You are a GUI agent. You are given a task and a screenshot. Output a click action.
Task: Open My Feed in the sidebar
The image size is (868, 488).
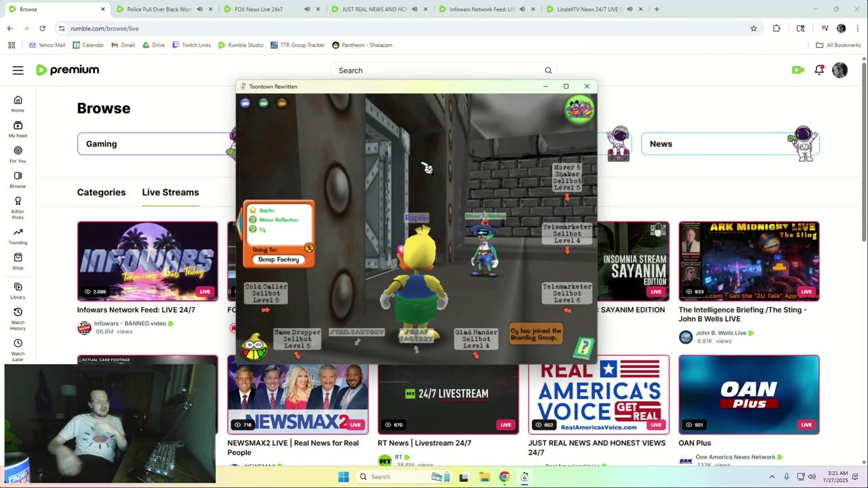tap(18, 129)
